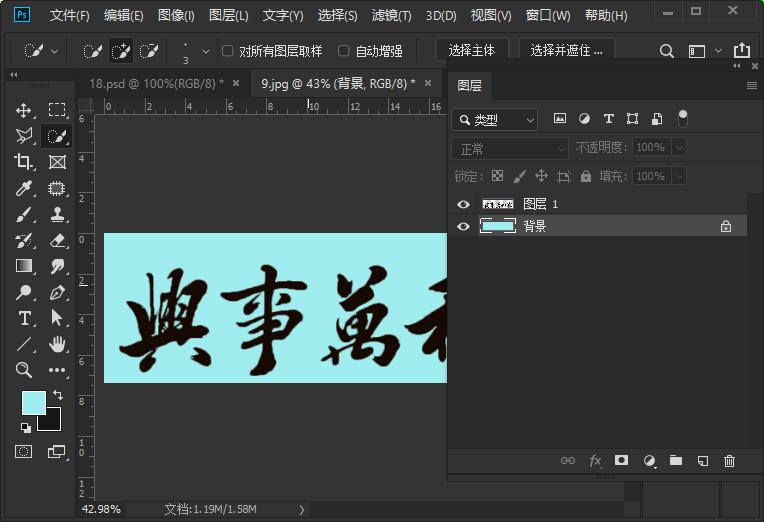The width and height of the screenshot is (764, 522).
Task: Click the 不透明度 100% value field
Action: click(652, 147)
